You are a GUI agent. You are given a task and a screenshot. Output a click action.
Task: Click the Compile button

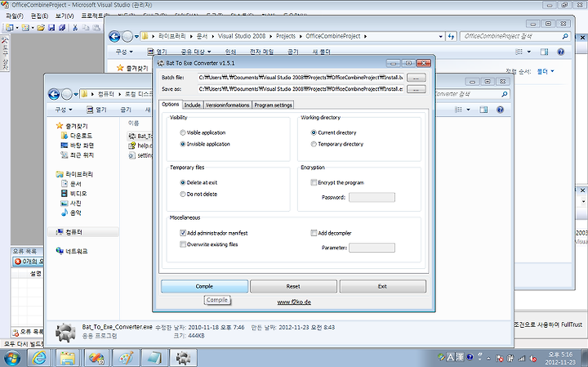pos(204,286)
